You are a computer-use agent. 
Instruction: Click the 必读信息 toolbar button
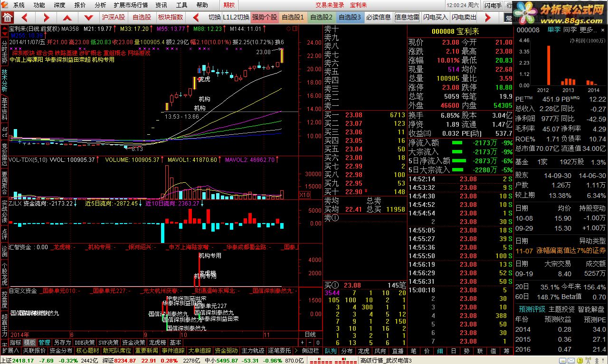point(379,18)
